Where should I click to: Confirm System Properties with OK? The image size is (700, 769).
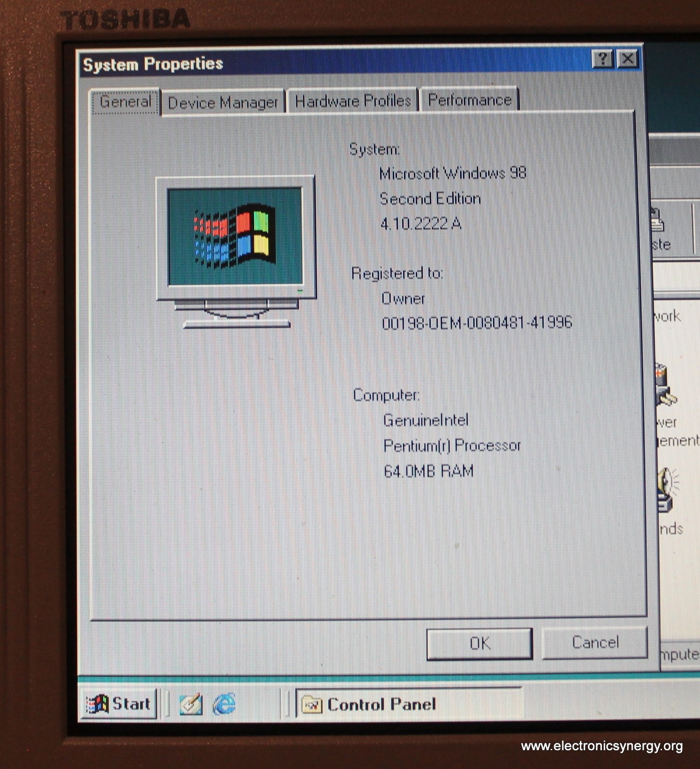(x=479, y=643)
